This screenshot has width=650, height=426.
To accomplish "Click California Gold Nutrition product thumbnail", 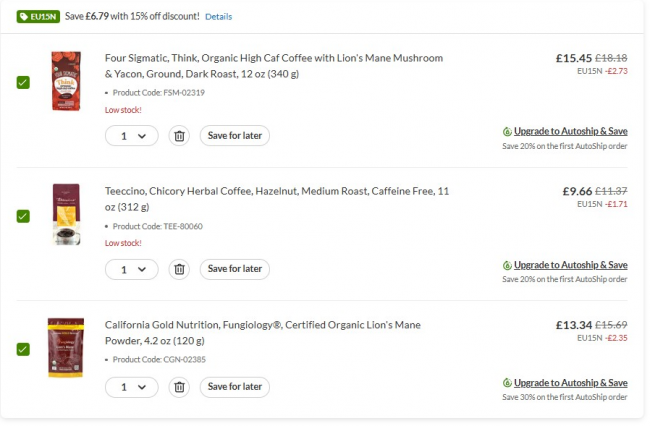I will [x=65, y=347].
